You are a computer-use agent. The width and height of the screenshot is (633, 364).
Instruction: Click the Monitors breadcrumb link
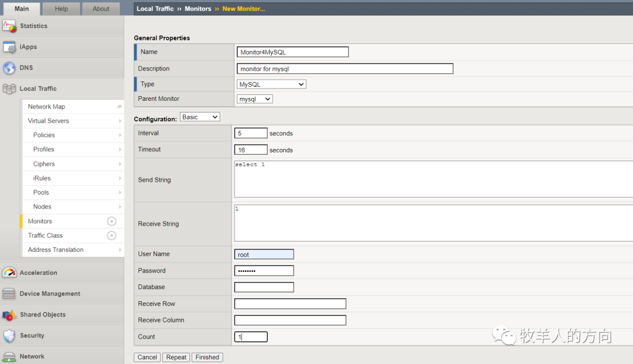pos(198,9)
